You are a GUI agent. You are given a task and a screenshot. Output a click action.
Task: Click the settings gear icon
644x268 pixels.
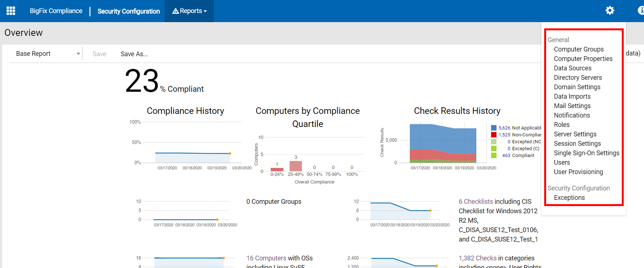pyautogui.click(x=610, y=11)
